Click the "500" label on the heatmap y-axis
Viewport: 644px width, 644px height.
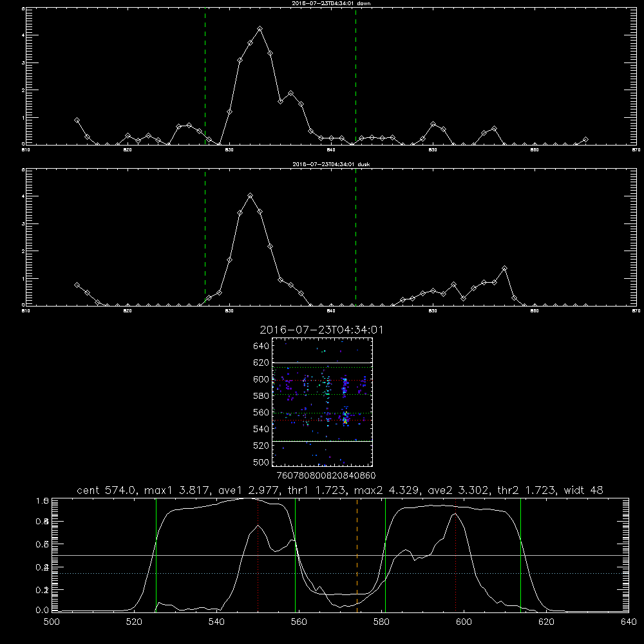point(261,462)
